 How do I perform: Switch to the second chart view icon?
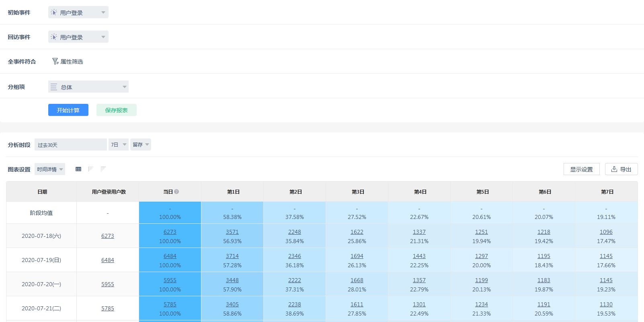click(x=91, y=169)
